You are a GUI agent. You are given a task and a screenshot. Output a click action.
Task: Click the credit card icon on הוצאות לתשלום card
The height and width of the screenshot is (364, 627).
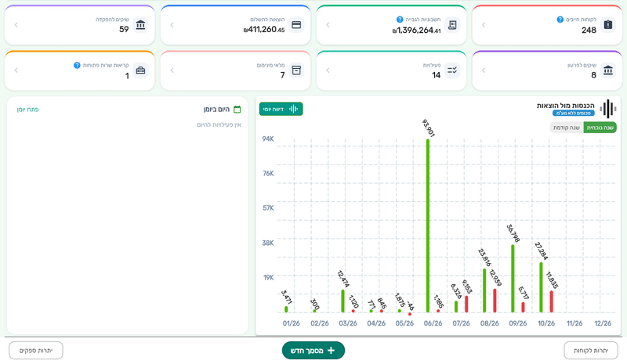(296, 25)
